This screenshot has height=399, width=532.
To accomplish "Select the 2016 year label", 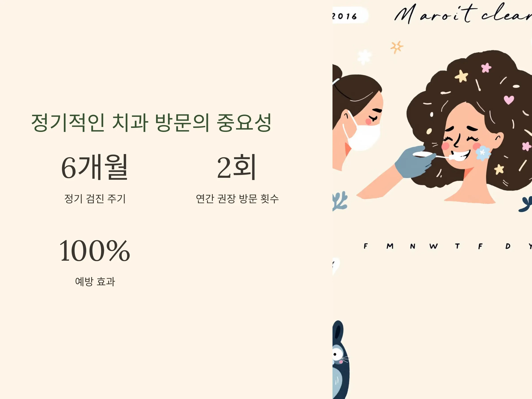I will tap(345, 16).
